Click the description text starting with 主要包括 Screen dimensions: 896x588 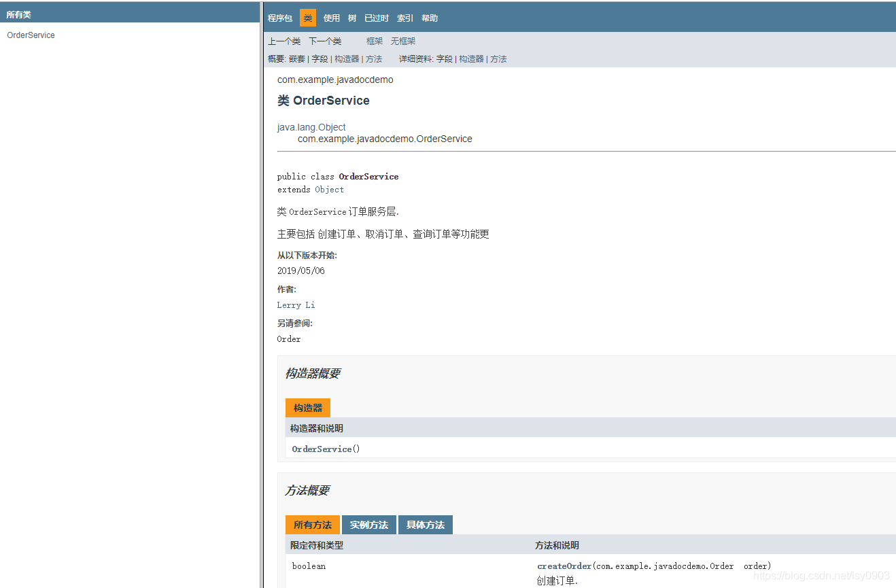coord(383,235)
